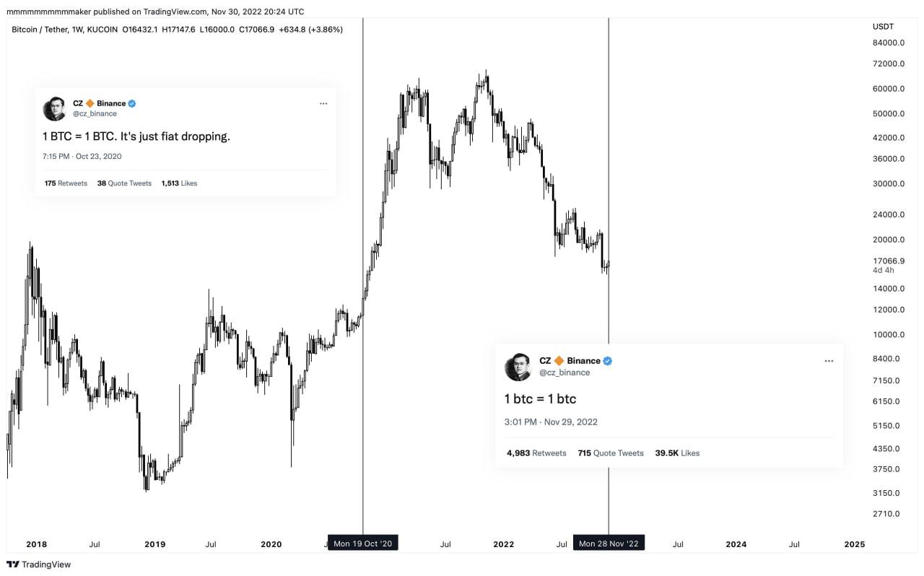Click the verified badge in the 2022 tweet

pos(608,361)
